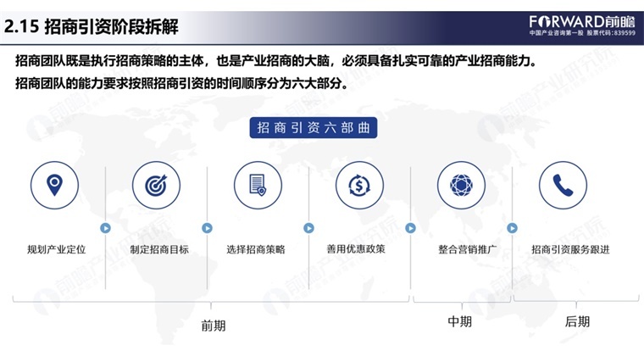Image resolution: width=644 pixels, height=362 pixels.
Task: Click the 前期 phase label
Action: pyautogui.click(x=214, y=326)
